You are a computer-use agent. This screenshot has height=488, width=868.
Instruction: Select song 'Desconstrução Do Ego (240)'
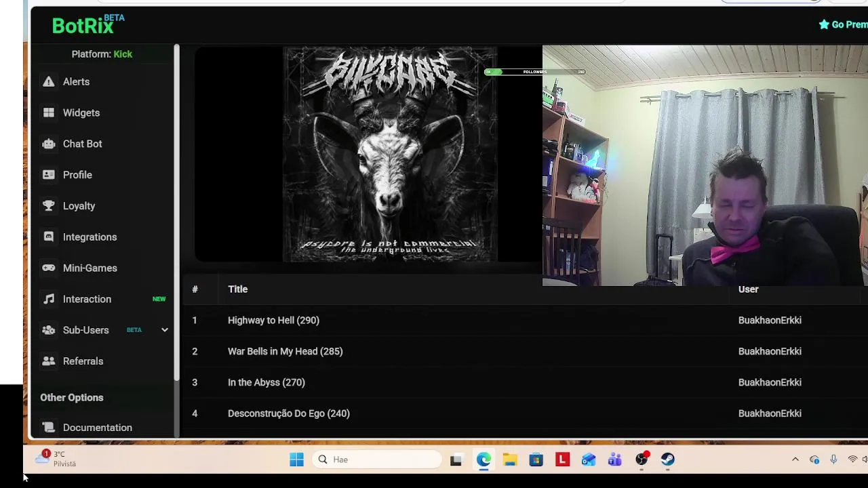(x=289, y=413)
